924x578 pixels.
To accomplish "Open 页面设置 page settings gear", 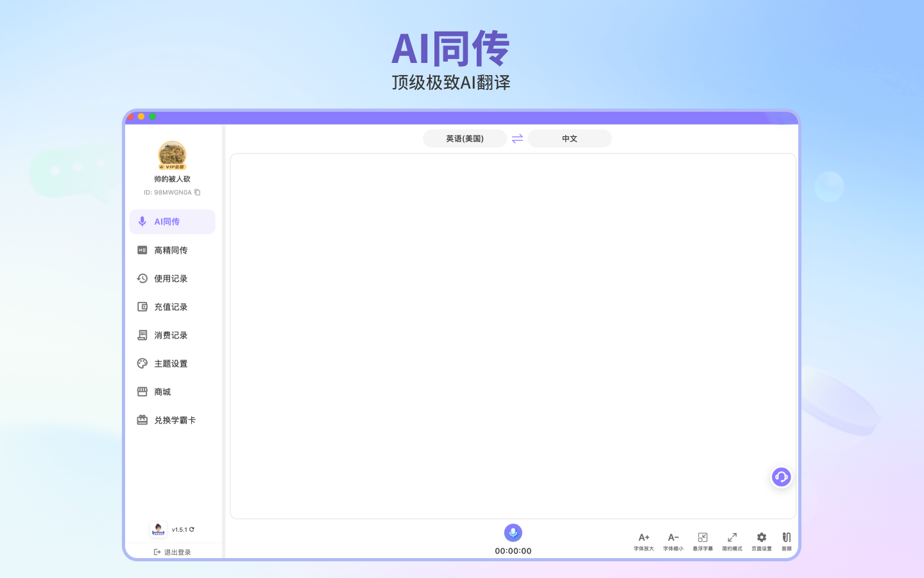I will (x=762, y=541).
